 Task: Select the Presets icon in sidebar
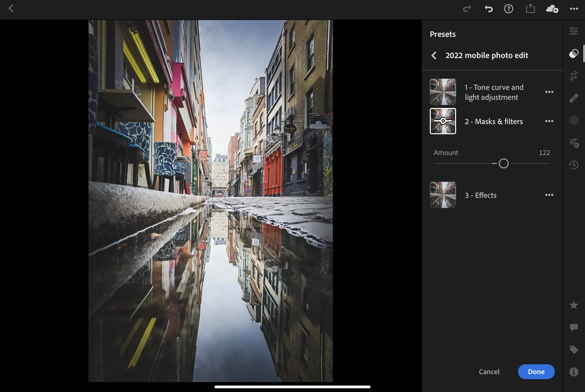(574, 53)
